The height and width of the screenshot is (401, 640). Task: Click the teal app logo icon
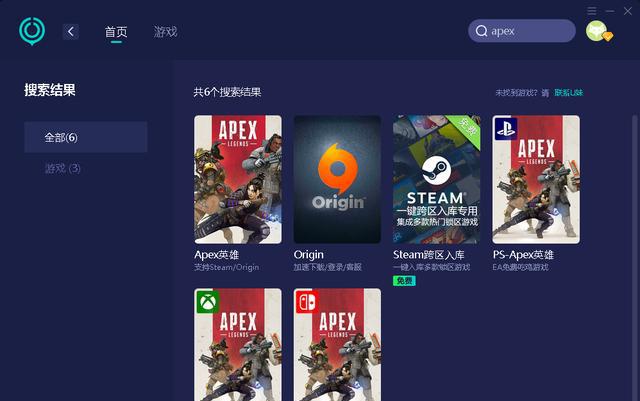(32, 31)
